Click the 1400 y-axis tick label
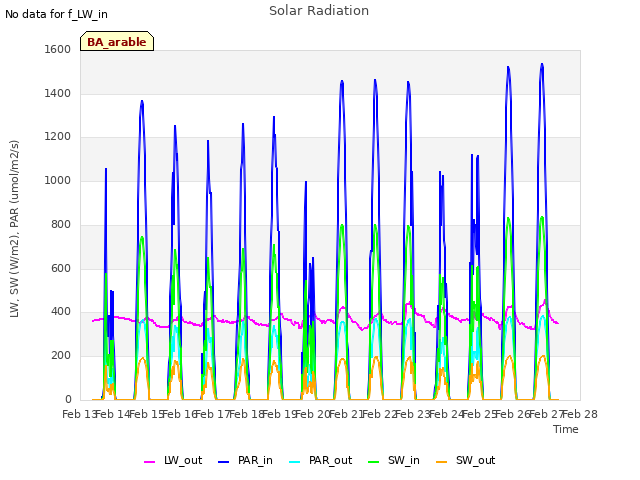This screenshot has height=480, width=640. tap(58, 93)
